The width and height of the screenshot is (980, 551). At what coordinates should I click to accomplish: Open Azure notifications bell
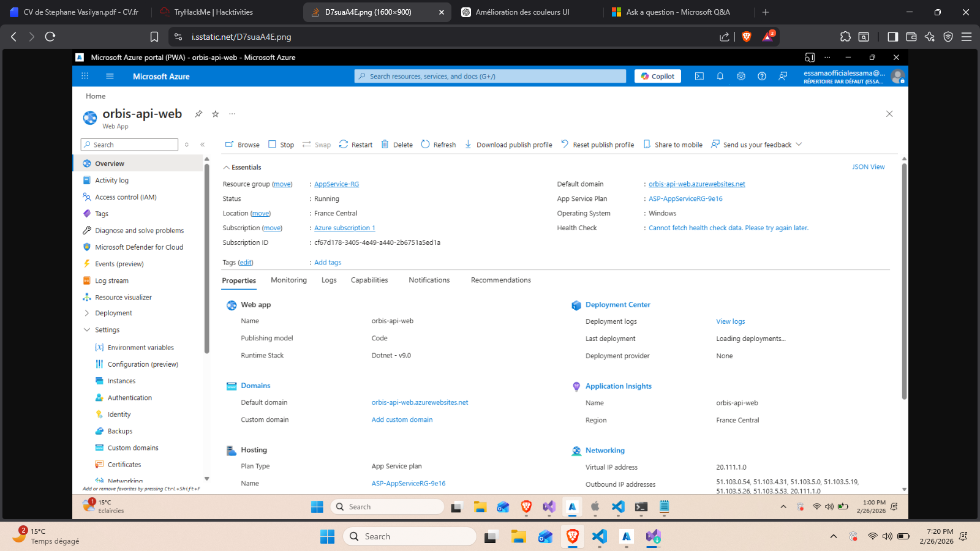[x=720, y=76]
